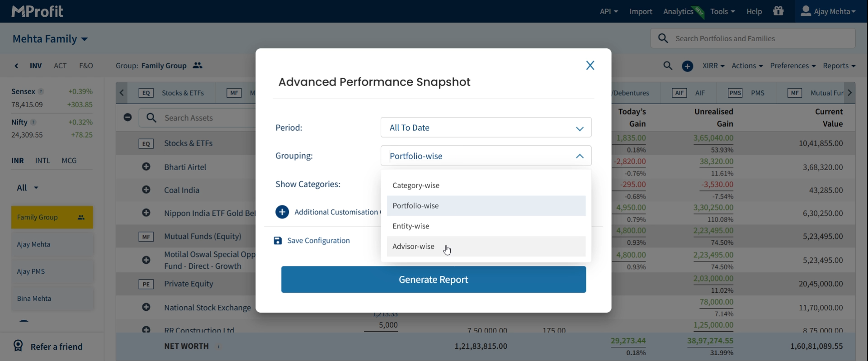Select Portfolio-wise grouping option
The image size is (868, 361).
[486, 206]
